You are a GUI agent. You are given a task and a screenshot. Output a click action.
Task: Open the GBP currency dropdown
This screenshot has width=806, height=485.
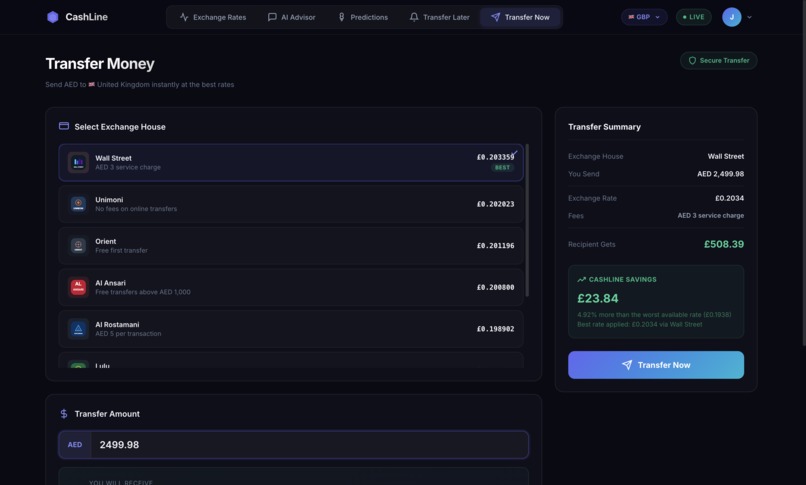tap(644, 17)
